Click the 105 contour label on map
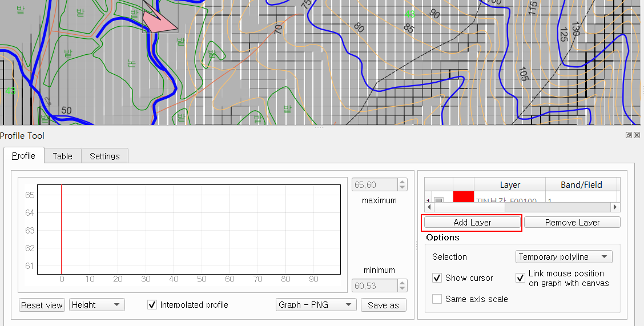Image resolution: width=644 pixels, height=326 pixels. (x=523, y=74)
